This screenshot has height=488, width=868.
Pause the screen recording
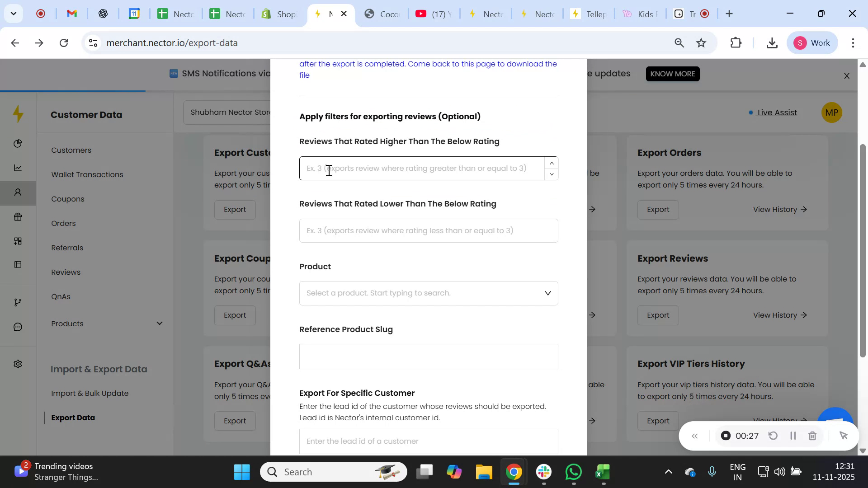pyautogui.click(x=793, y=436)
